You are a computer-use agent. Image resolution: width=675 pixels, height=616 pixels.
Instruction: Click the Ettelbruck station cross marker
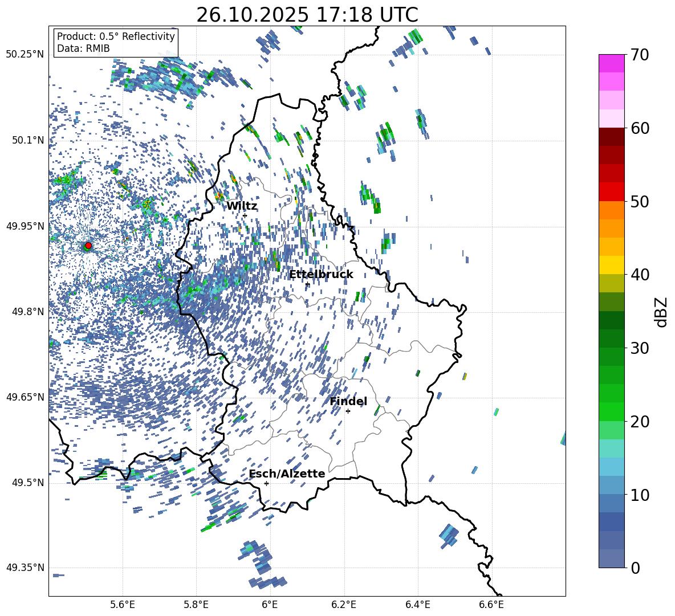pyautogui.click(x=307, y=284)
